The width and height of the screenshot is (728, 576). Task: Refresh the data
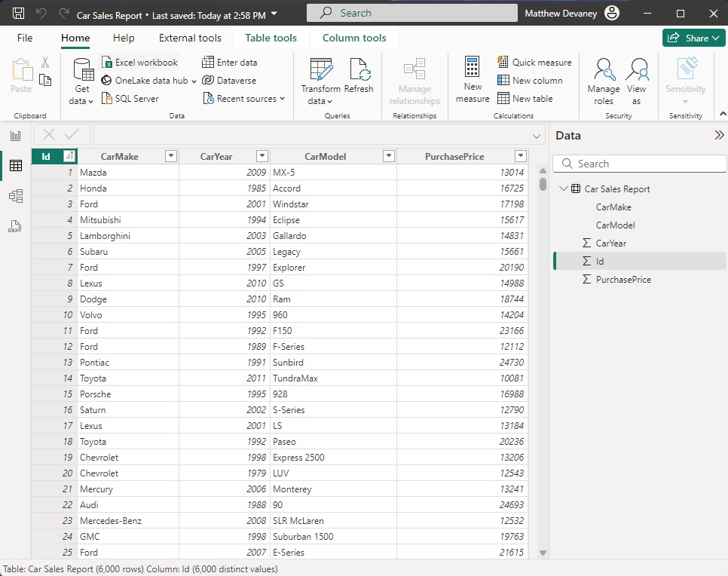(x=359, y=75)
